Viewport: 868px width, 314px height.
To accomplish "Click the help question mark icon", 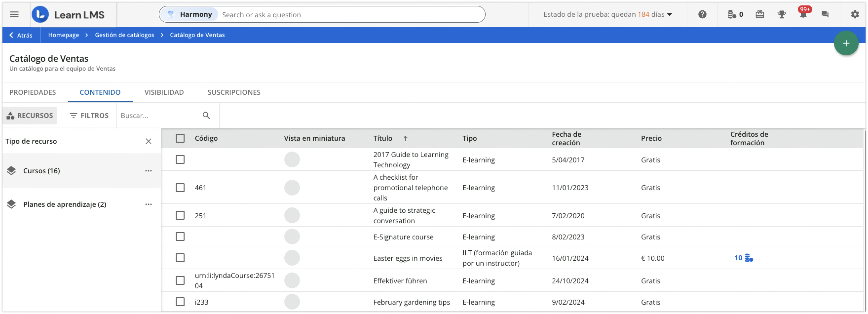I will [702, 15].
